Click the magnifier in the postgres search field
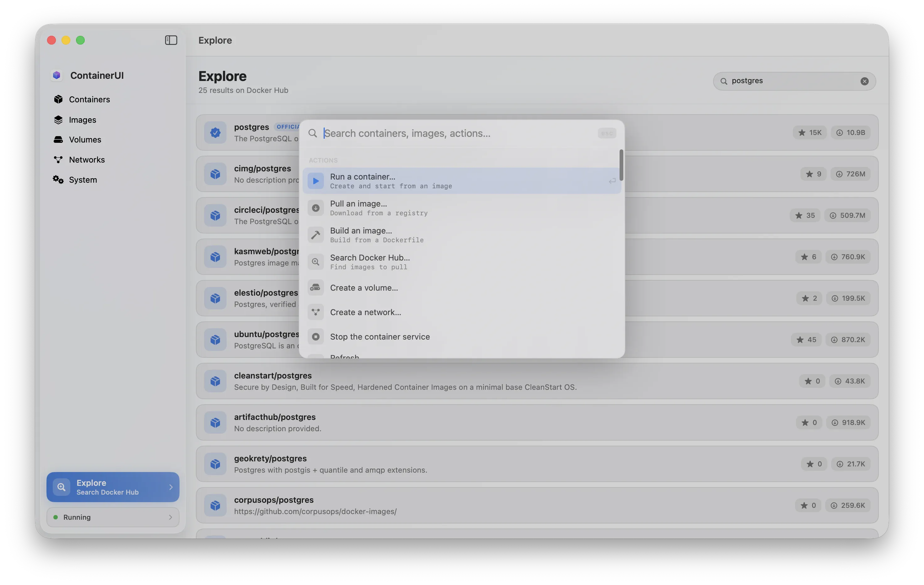924x585 pixels. tap(724, 81)
